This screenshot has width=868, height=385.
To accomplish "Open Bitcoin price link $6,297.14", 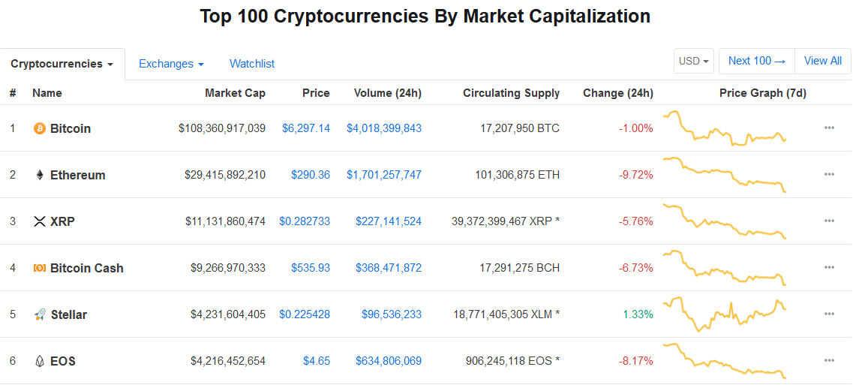I will [x=306, y=128].
